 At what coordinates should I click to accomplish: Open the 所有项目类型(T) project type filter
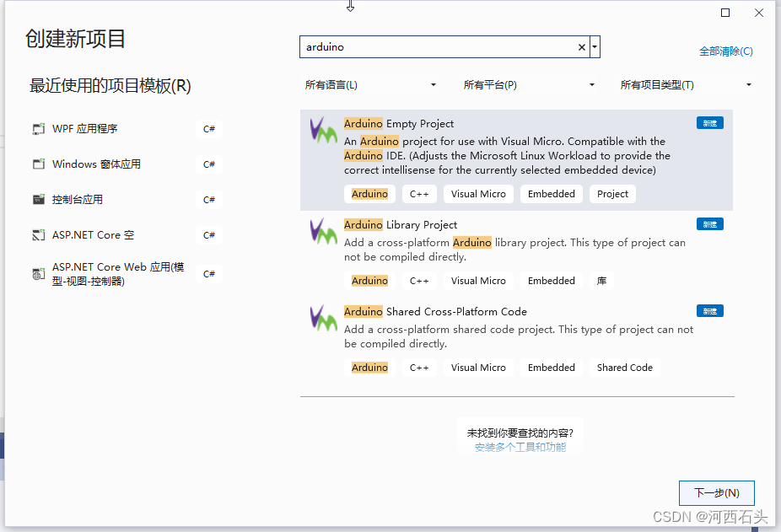(686, 85)
